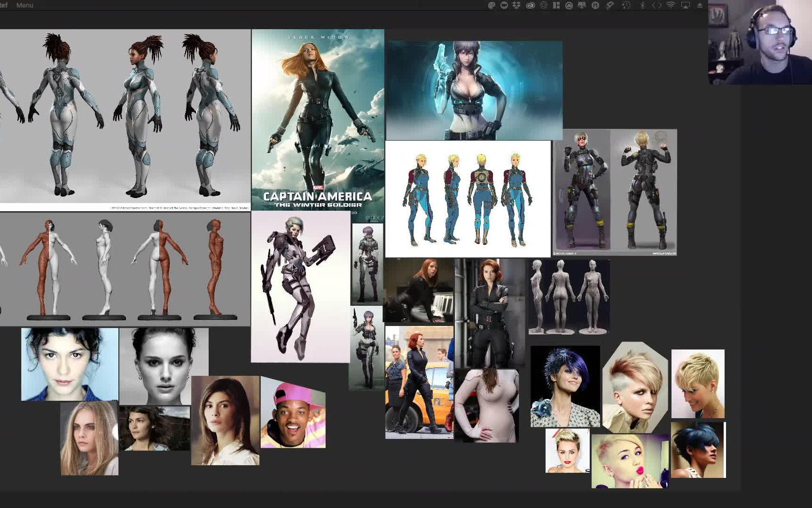Select the long blonde hair woman portrait
This screenshot has height=508, width=812.
[89, 438]
